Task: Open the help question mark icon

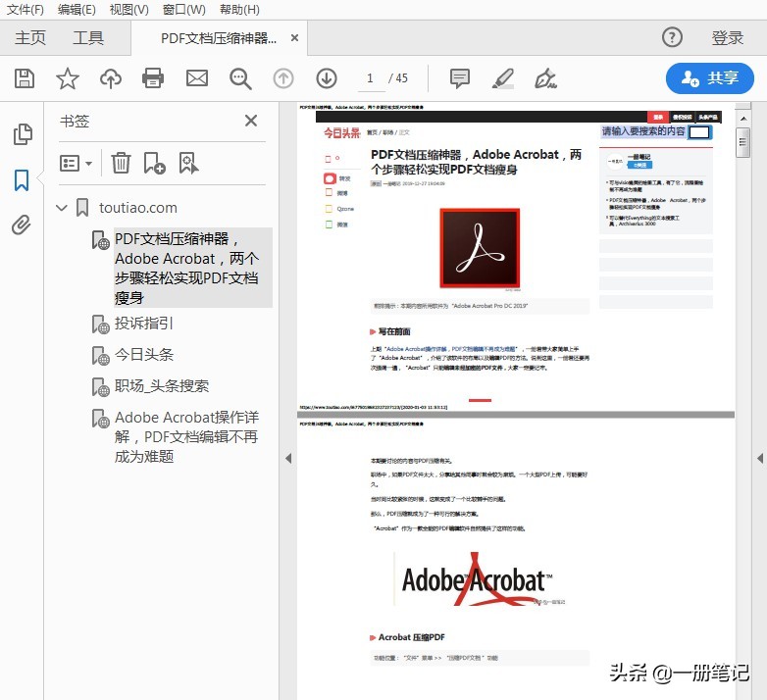Action: [x=672, y=37]
